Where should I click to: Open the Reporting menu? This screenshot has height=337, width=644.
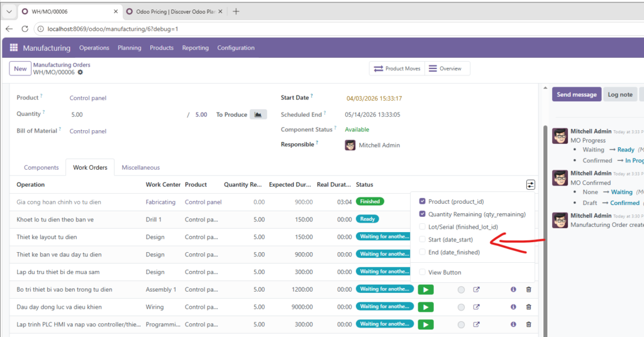[x=195, y=48]
